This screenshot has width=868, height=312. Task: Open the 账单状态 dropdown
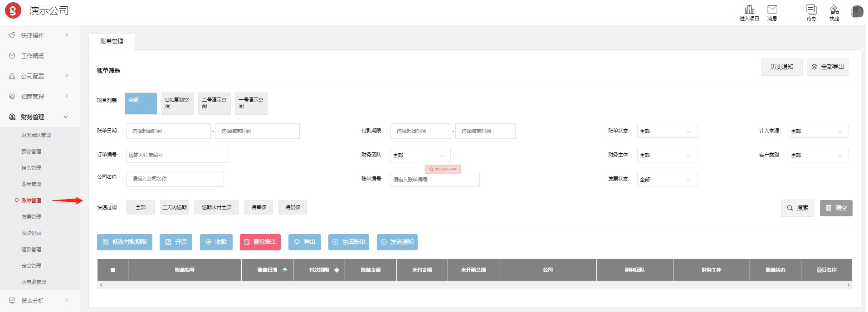[667, 131]
